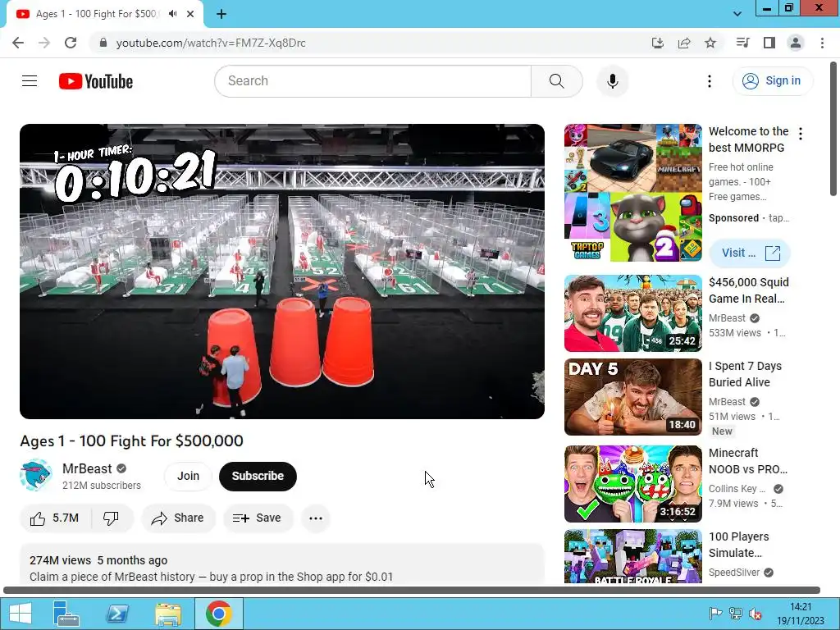The width and height of the screenshot is (840, 630).
Task: Click the Visit button on the ad
Action: (x=750, y=253)
